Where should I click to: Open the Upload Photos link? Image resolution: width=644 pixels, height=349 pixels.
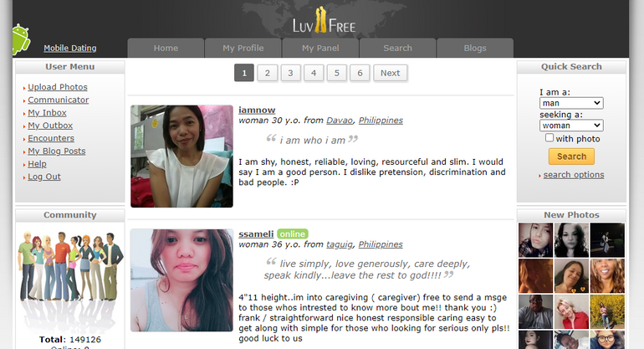[x=58, y=87]
